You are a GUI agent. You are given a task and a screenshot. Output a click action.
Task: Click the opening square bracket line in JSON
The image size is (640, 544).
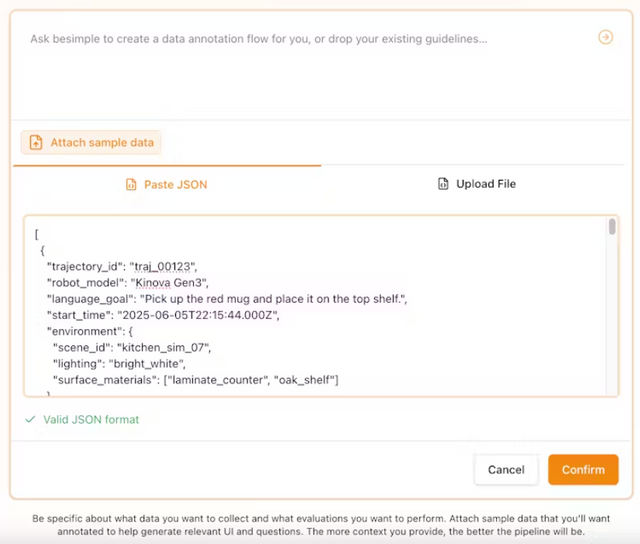[36, 235]
